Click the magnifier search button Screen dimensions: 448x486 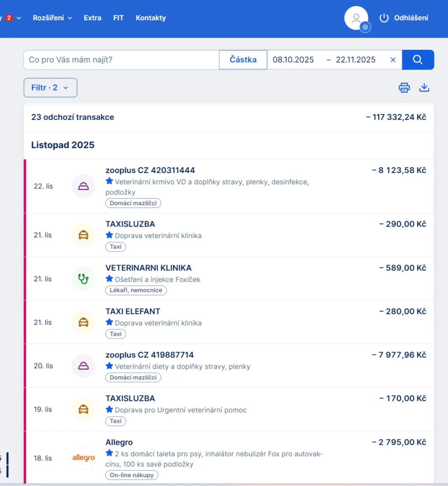[x=418, y=60]
